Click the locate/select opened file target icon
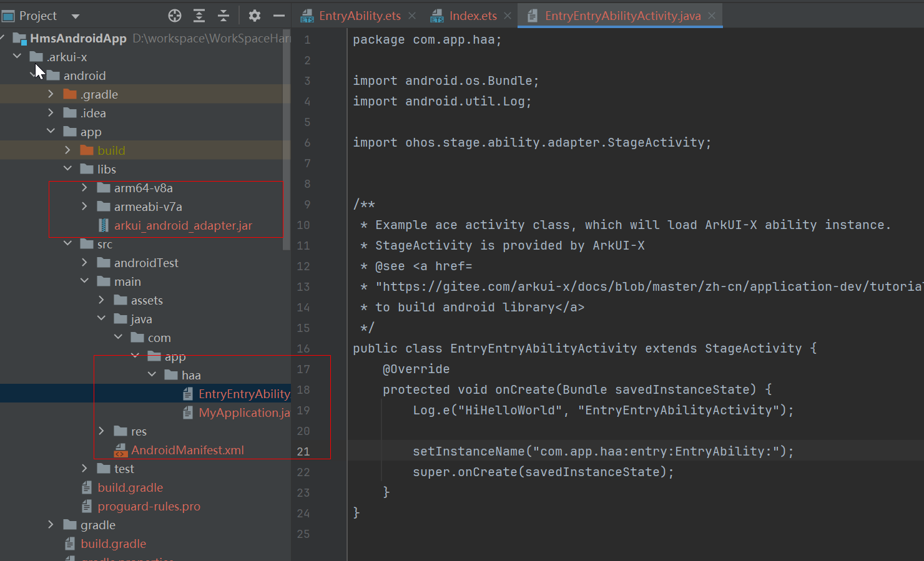Viewport: 924px width, 561px height. 175,16
